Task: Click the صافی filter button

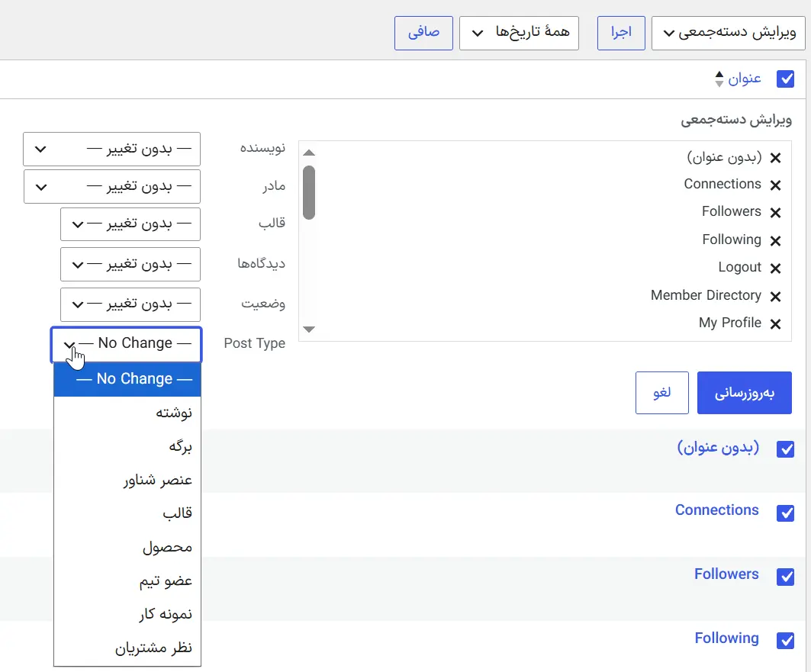Action: click(x=423, y=33)
